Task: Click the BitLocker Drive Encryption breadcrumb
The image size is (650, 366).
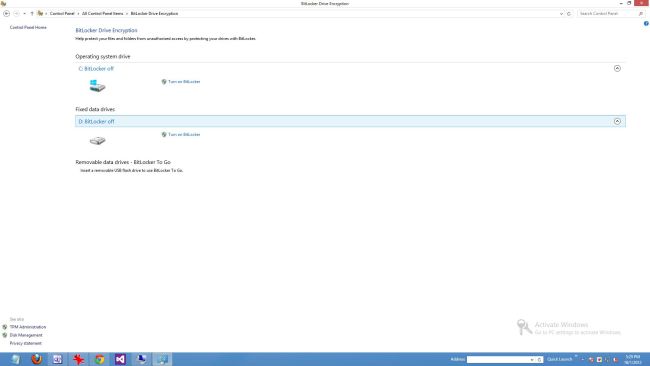Action: point(154,14)
